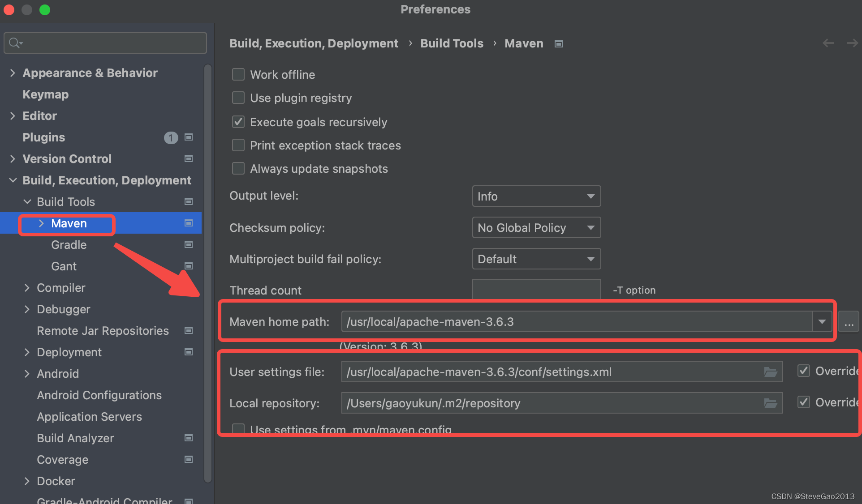
Task: Click the ellipsis browse button for Maven home
Action: tap(849, 322)
